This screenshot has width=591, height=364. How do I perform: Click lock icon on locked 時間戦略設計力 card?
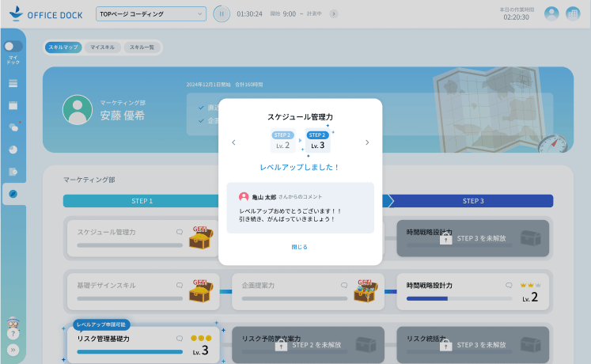pyautogui.click(x=446, y=238)
